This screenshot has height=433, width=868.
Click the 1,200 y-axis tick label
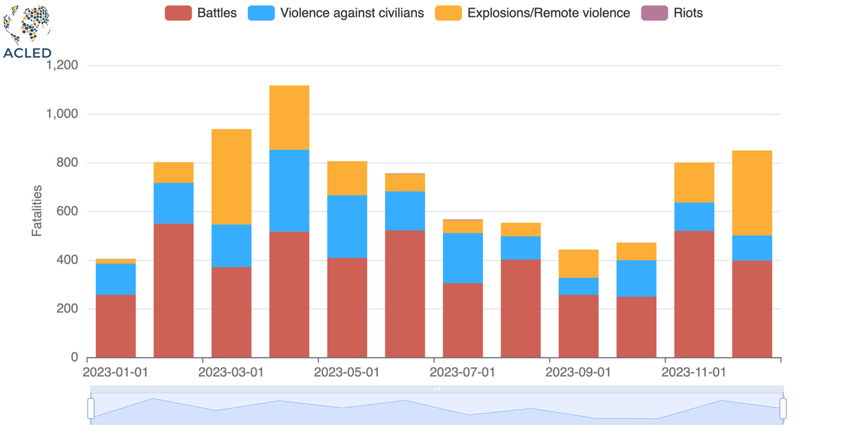click(61, 65)
